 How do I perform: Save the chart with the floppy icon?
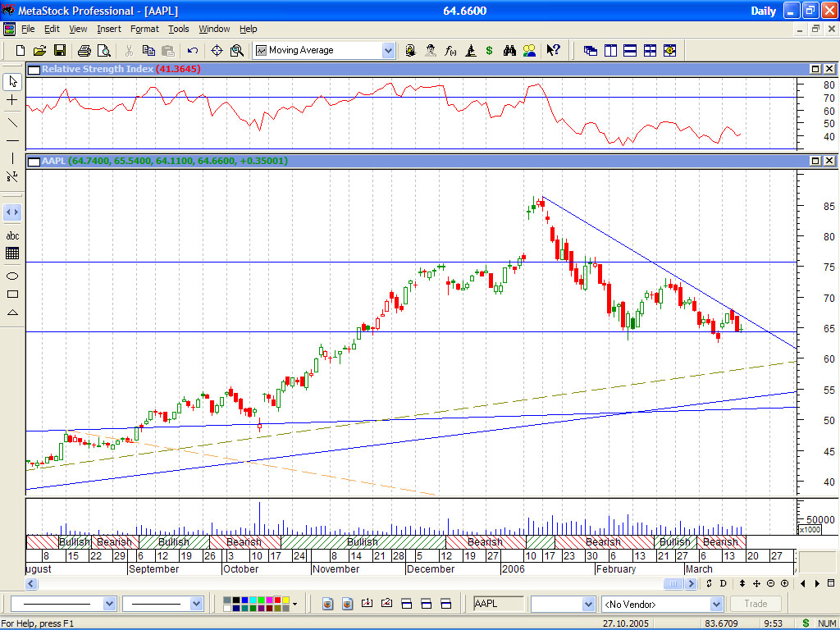(59, 50)
